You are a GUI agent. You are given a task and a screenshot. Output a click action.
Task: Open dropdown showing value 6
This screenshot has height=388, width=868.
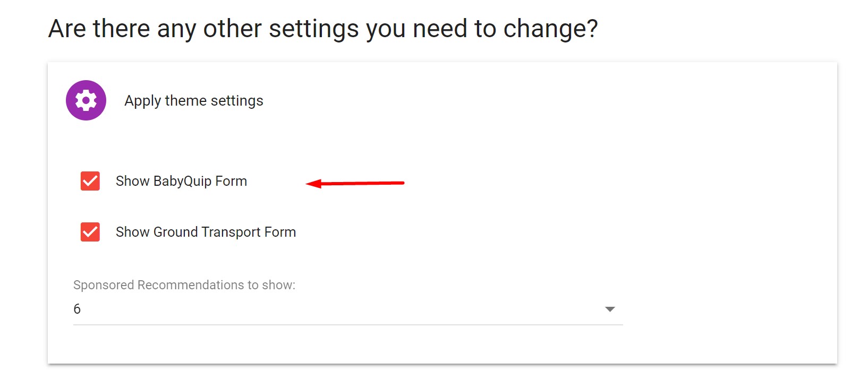coord(348,309)
